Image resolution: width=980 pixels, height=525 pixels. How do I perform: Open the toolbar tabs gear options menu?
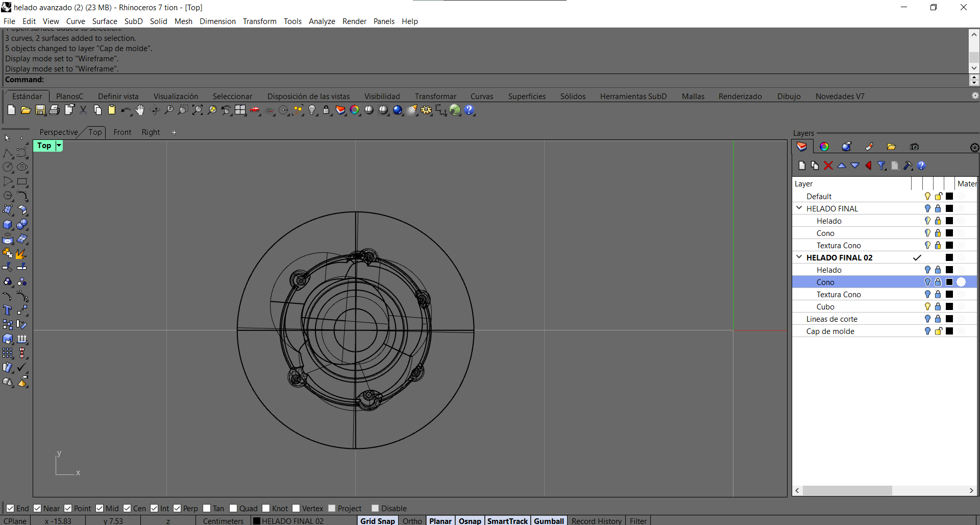975,96
